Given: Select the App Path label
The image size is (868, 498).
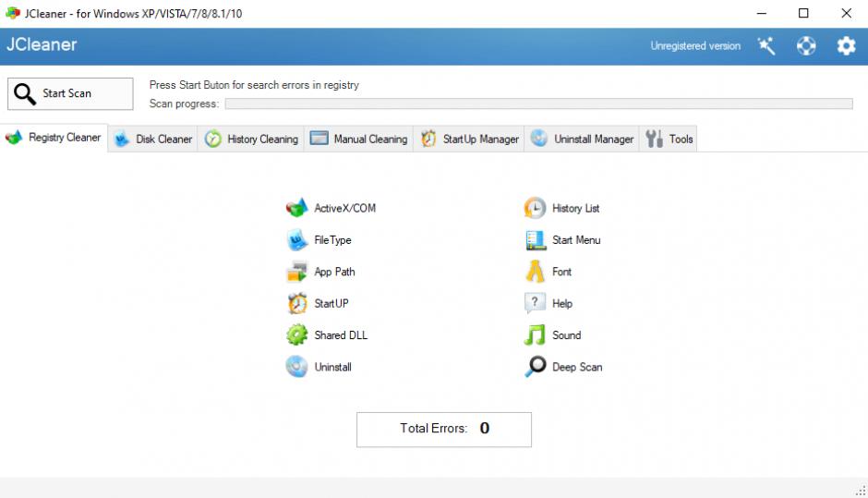Looking at the screenshot, I should tap(334, 272).
